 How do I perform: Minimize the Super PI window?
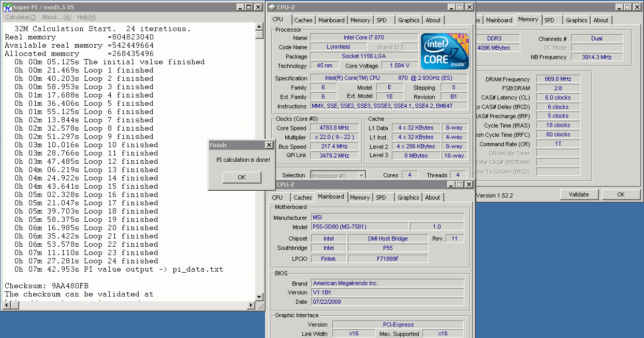click(240, 7)
